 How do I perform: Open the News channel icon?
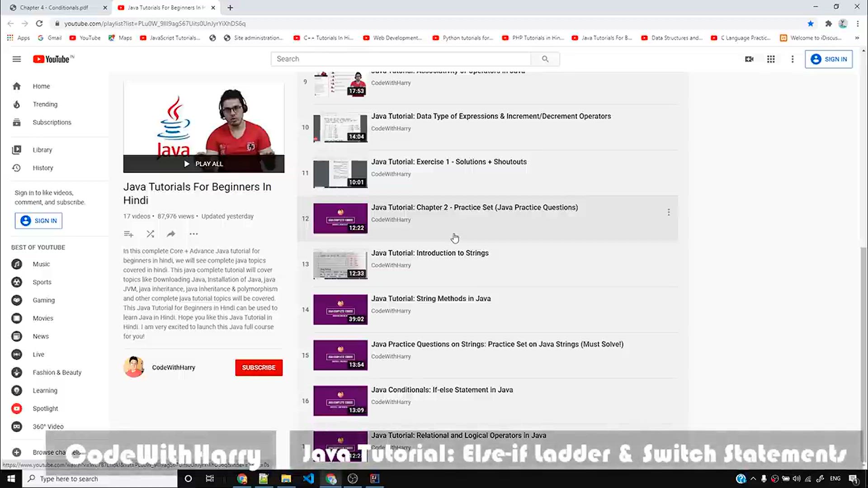pos(17,336)
